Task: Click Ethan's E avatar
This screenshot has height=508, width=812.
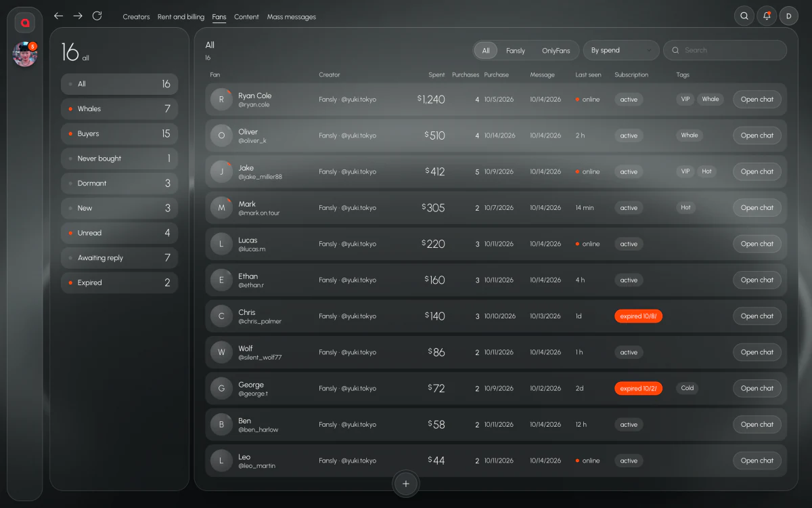Action: pos(221,280)
